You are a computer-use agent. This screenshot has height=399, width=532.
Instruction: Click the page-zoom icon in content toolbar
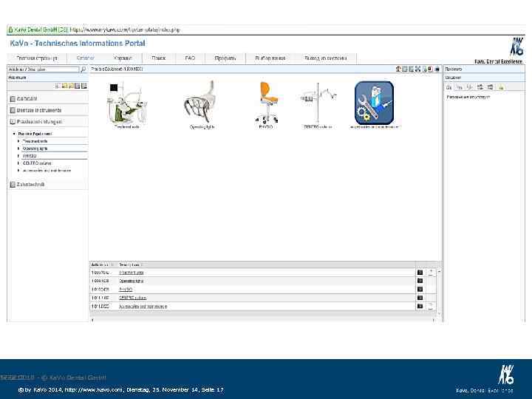click(x=424, y=69)
